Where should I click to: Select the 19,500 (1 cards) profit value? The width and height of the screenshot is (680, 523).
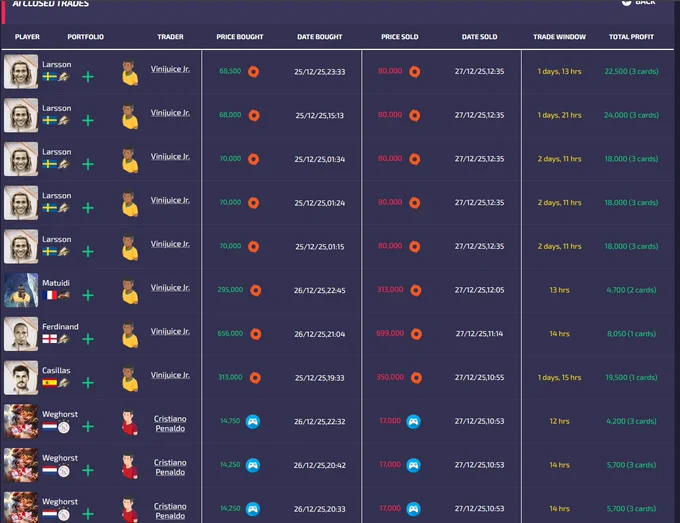[x=631, y=378]
